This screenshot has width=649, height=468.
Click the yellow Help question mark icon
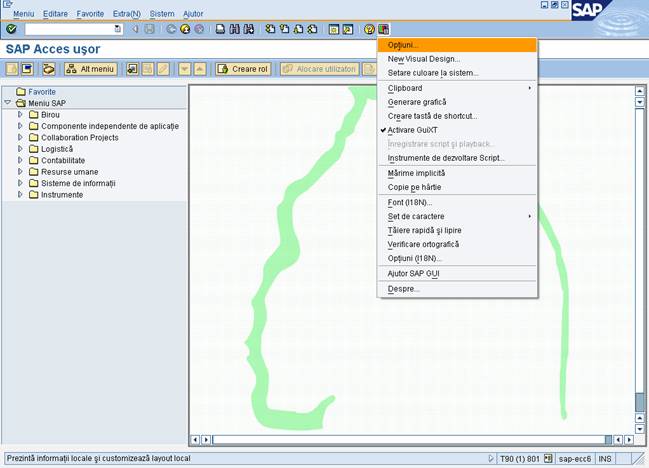coord(369,29)
